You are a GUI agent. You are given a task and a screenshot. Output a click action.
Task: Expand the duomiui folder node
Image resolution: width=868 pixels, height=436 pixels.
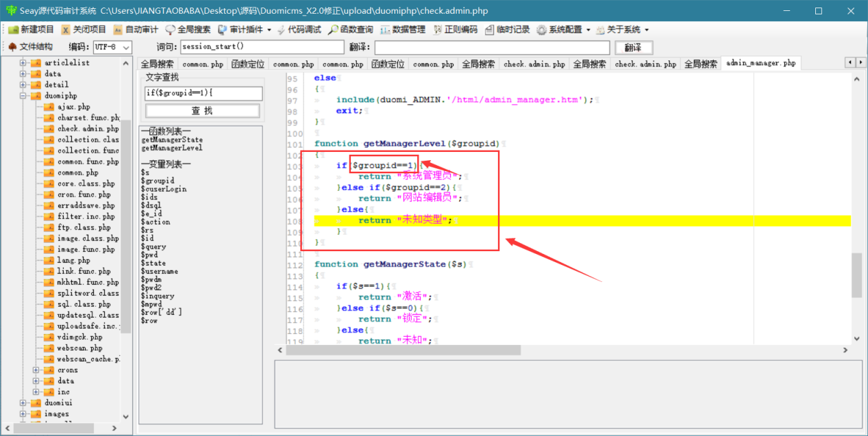pos(23,402)
